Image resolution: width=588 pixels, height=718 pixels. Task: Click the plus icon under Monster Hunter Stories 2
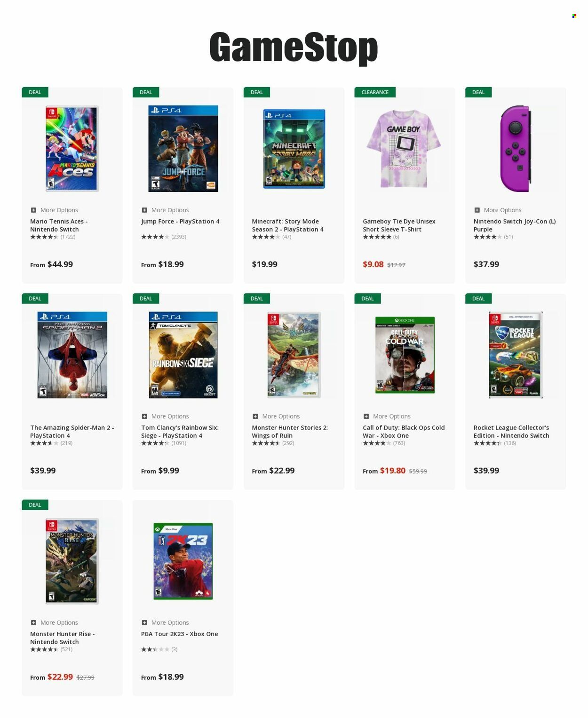[x=255, y=416]
